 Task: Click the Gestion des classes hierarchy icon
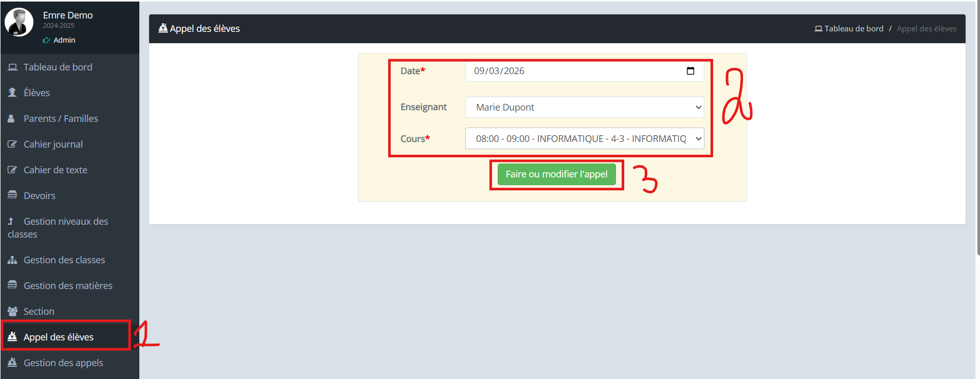point(12,260)
